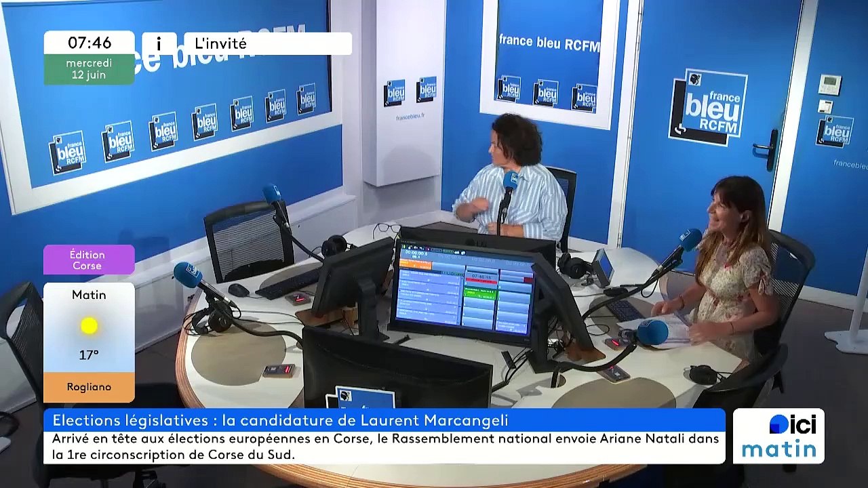Screen dimensions: 868x488
Task: Click the Elections législatives headline banner
Action: [384, 420]
